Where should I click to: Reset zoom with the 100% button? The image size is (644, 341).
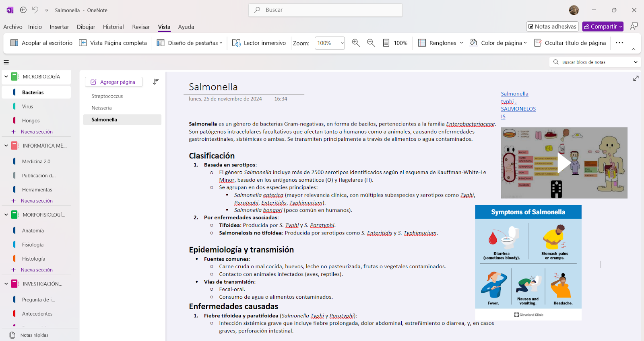[395, 43]
